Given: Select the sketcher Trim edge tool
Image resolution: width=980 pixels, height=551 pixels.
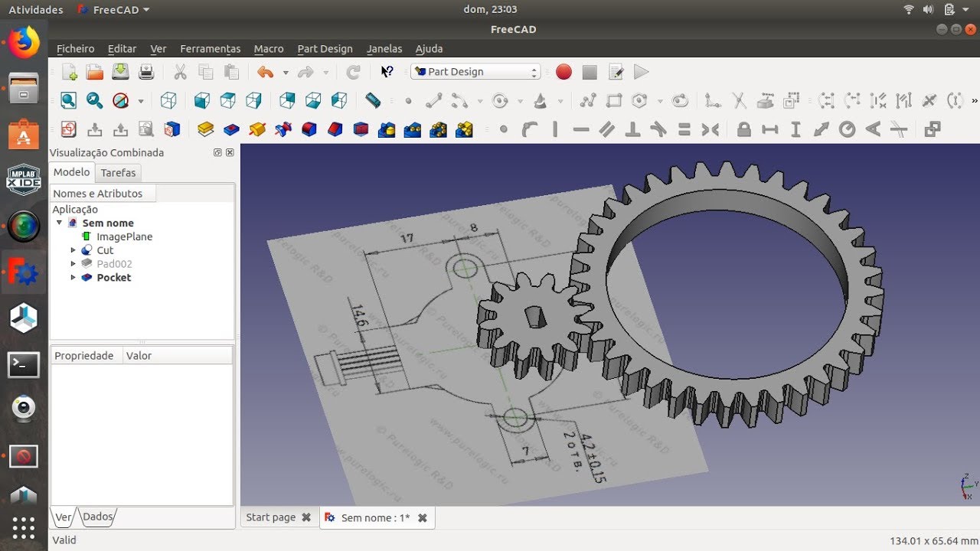Looking at the screenshot, I should point(739,100).
